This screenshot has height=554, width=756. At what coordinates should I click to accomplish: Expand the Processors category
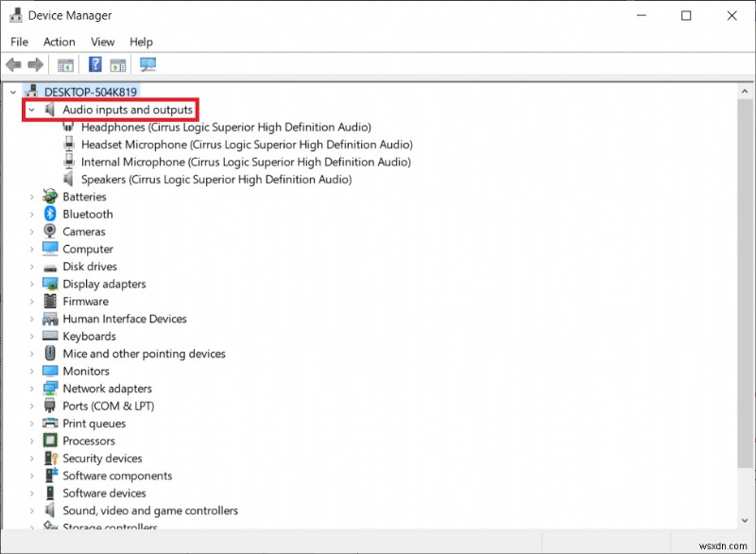31,441
